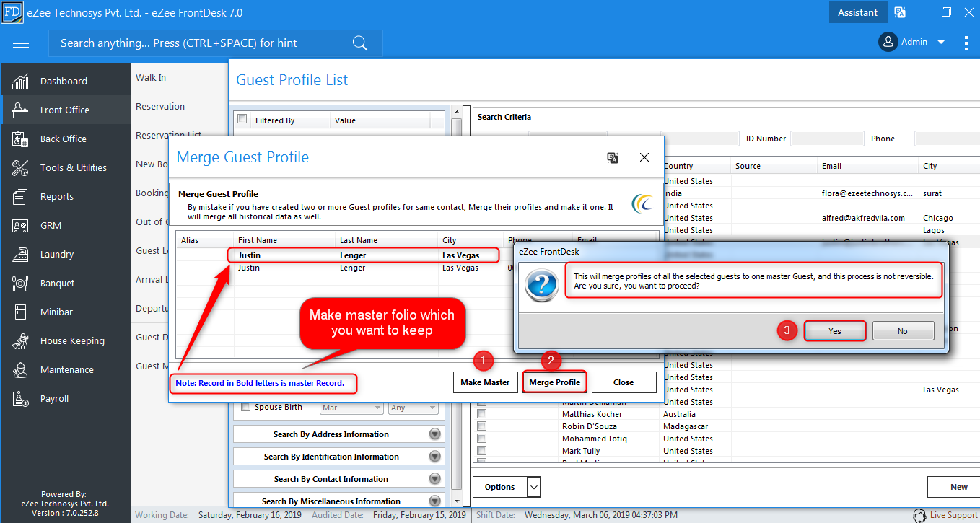Click the Make Master button
The width and height of the screenshot is (980, 523).
pos(485,382)
